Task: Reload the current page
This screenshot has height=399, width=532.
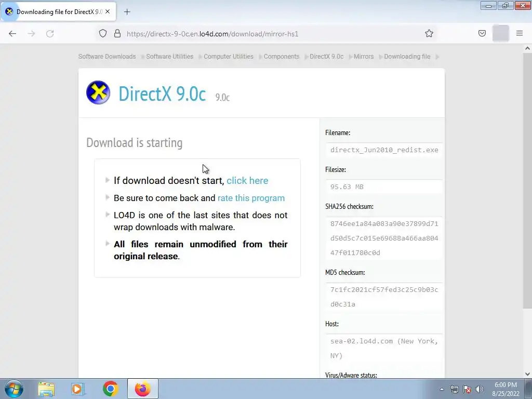Action: click(x=50, y=34)
